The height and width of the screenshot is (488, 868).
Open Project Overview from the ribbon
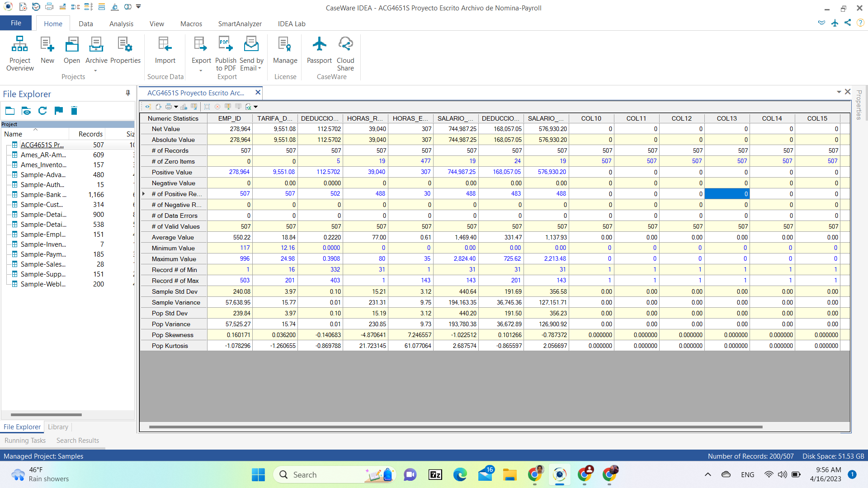click(20, 53)
